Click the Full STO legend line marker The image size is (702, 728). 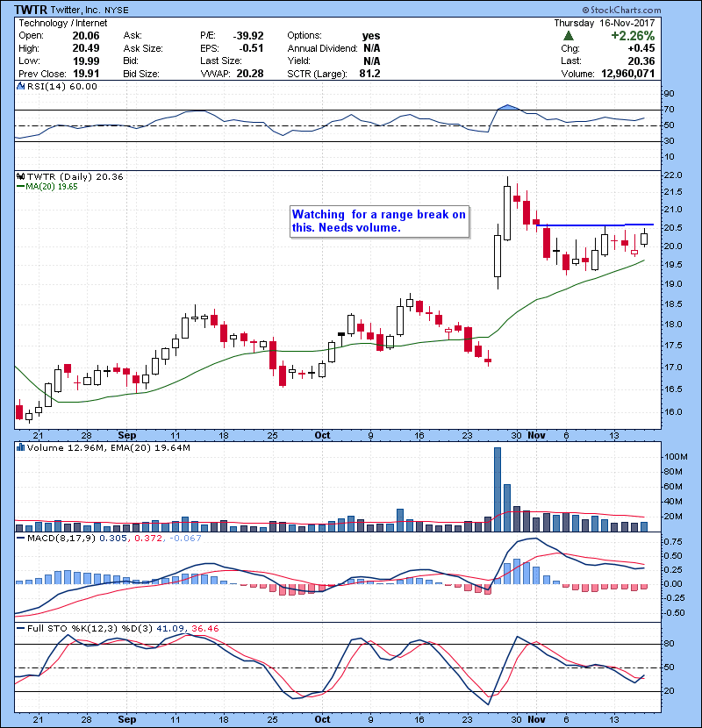[x=20, y=628]
